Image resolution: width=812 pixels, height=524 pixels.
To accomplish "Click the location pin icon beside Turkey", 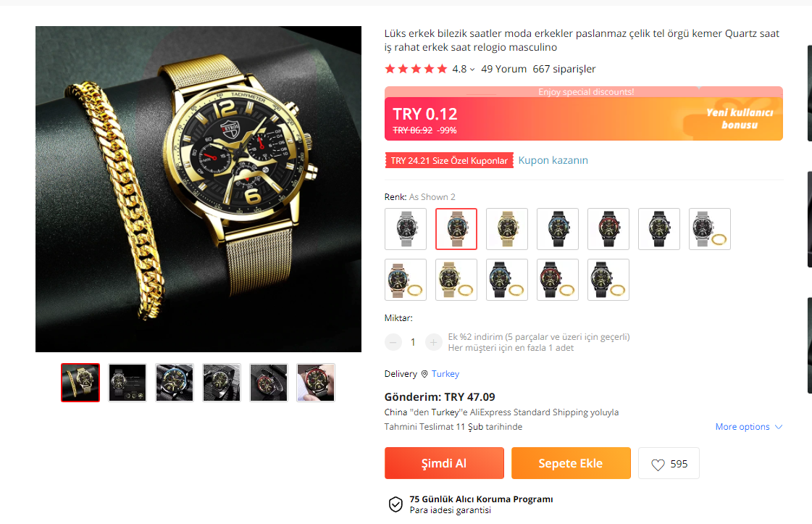I will point(424,374).
